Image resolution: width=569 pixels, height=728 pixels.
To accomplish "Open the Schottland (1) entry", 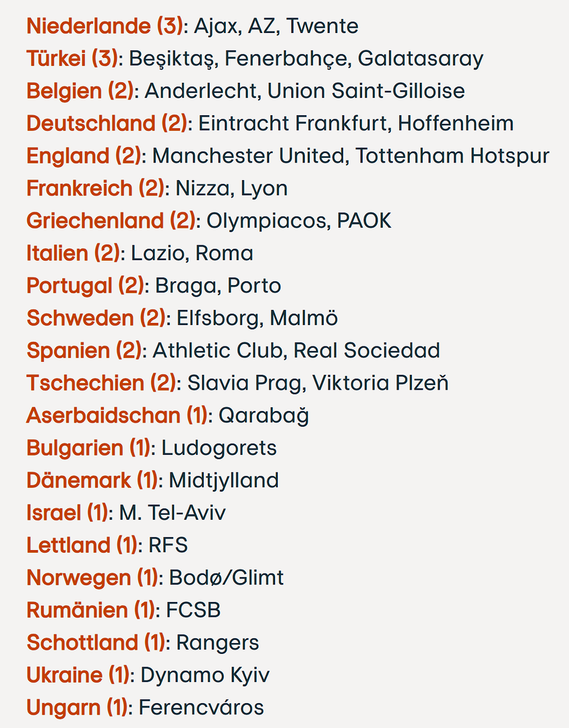I will click(x=96, y=642).
